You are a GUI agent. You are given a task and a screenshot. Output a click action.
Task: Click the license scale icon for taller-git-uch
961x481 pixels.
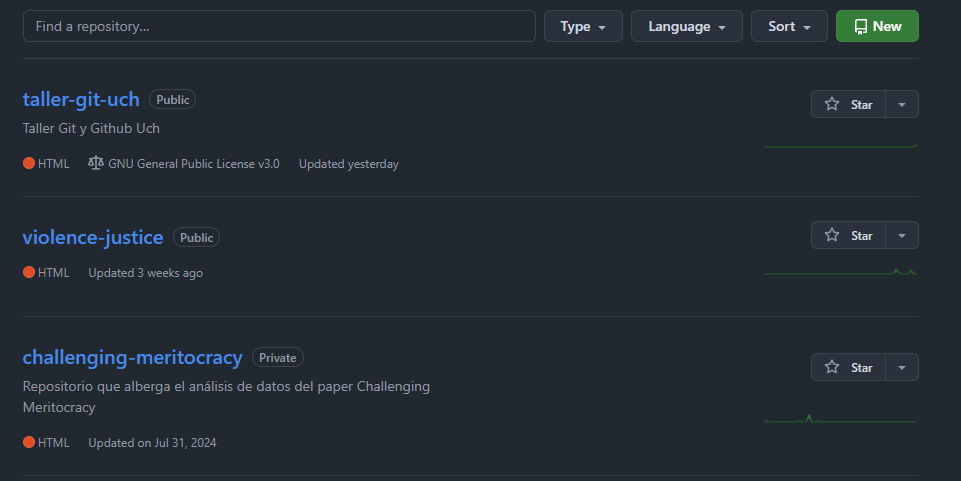point(96,163)
